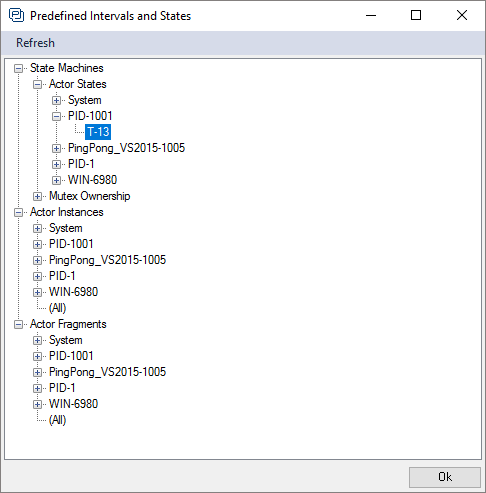Select (All) under Actor Fragments
The image size is (486, 493).
coord(58,420)
